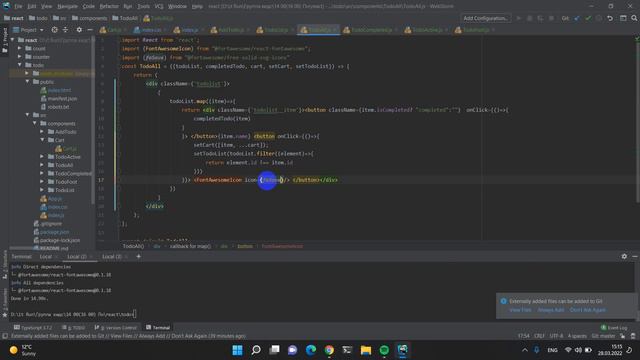Hide the terminal panel with minus icon

635,256
